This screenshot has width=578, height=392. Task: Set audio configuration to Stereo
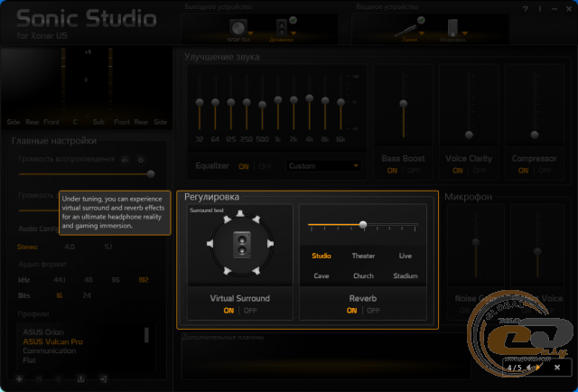[27, 247]
